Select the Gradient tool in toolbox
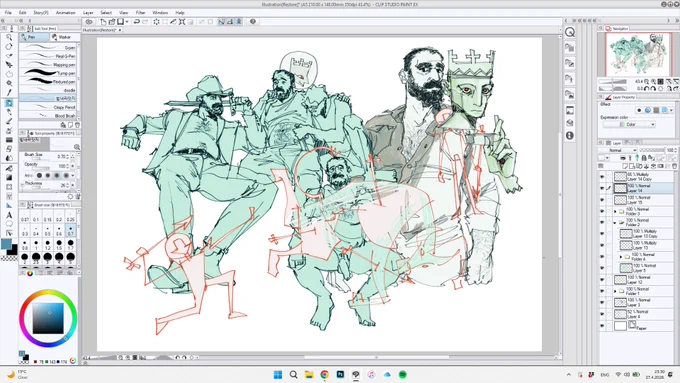 pos(9,177)
